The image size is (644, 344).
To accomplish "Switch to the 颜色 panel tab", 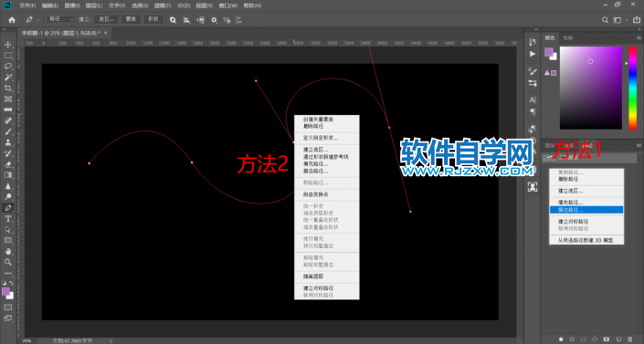I will (550, 37).
